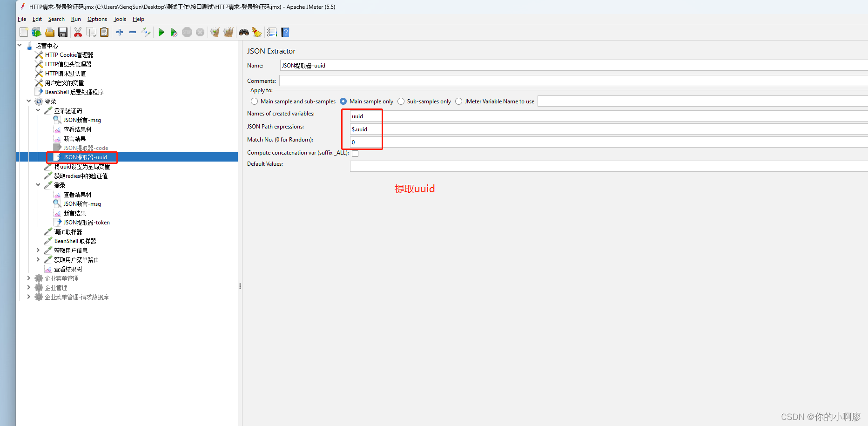Select 获取redies中的验证值 in tree
Screen dimensions: 868x426
pos(81,176)
